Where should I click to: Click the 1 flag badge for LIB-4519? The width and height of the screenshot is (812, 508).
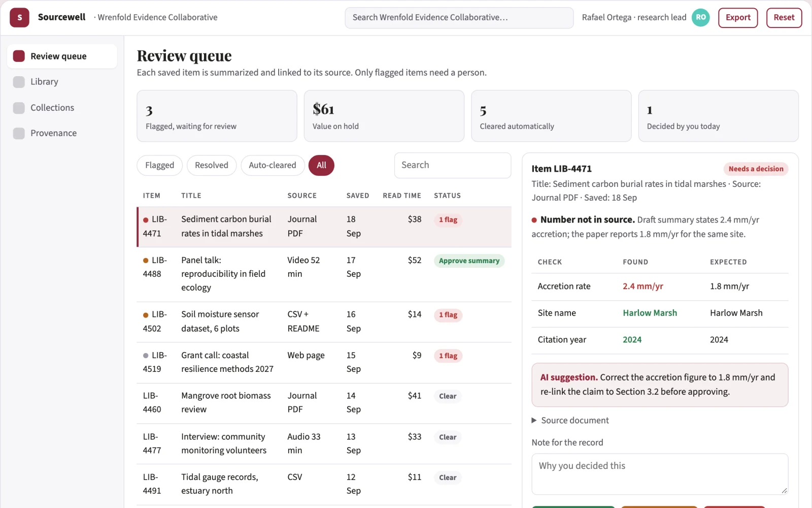pos(448,356)
